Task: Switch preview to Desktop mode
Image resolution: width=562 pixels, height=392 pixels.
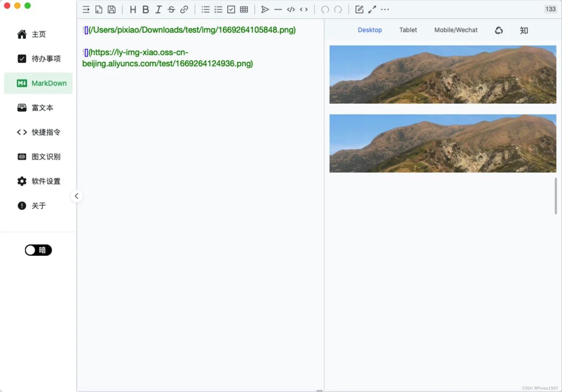Action: [370, 30]
